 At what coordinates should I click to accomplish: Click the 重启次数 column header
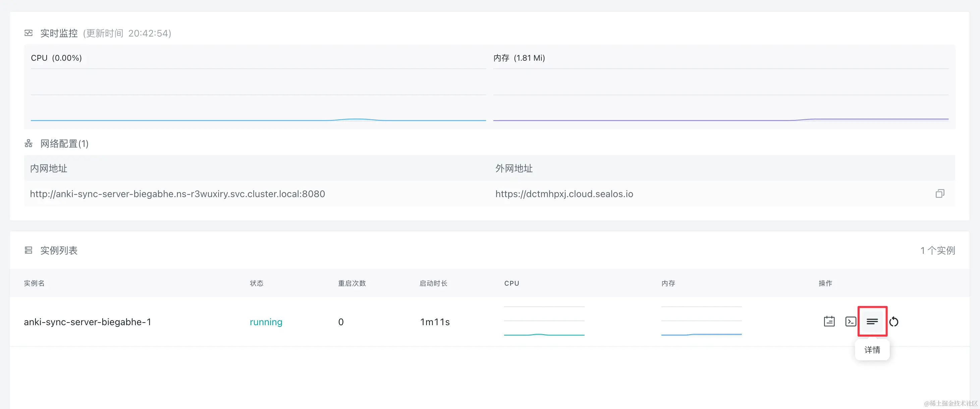351,283
